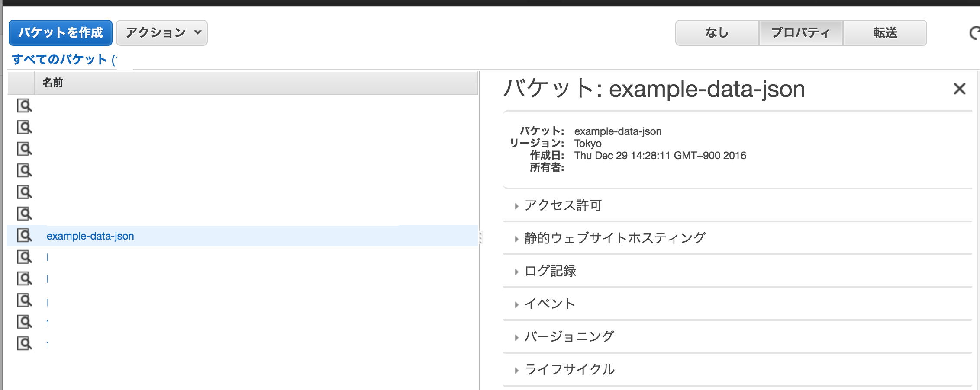Image resolution: width=980 pixels, height=390 pixels.
Task: Click the second bucket row magnifier icon
Action: [25, 127]
